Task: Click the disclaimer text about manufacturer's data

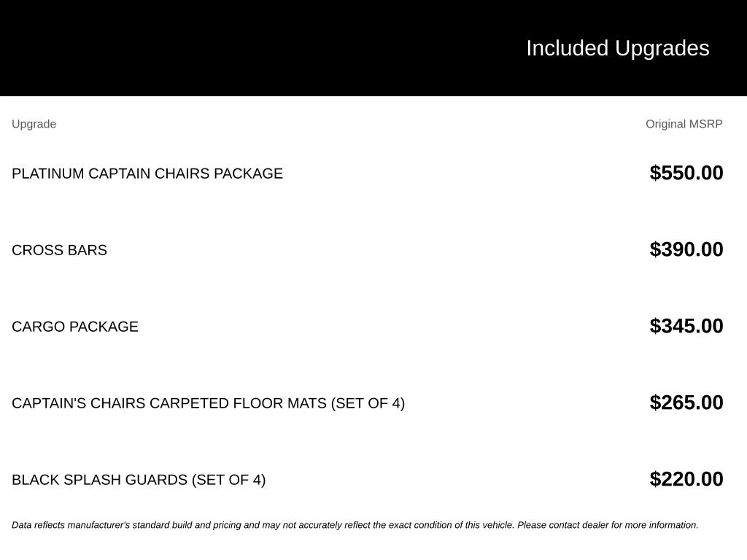Action: coord(355,525)
